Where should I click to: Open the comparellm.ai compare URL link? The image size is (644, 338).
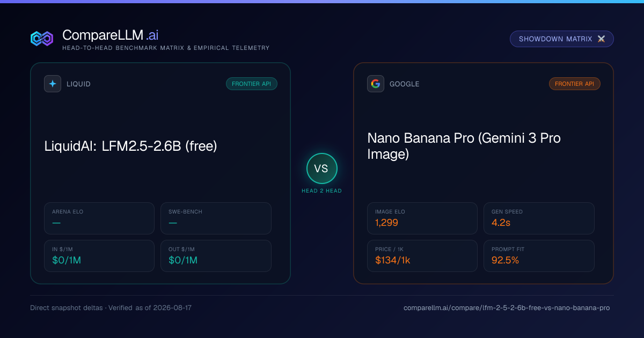[507, 308]
